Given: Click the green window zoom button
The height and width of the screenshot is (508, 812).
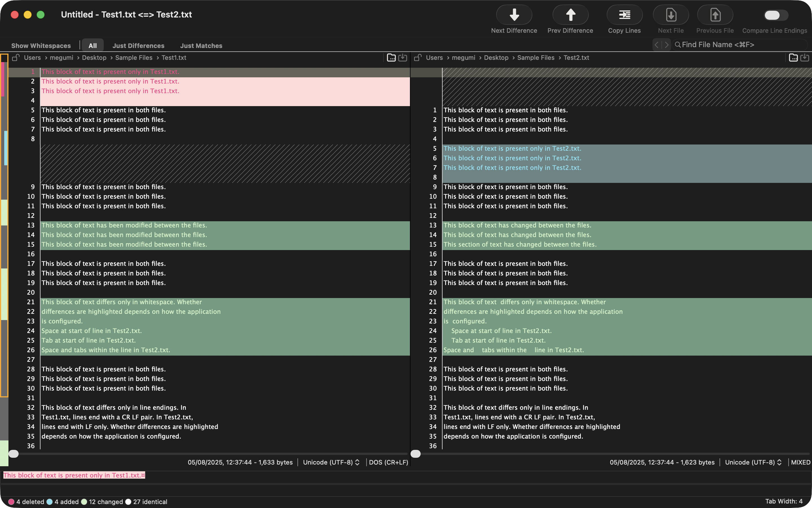Looking at the screenshot, I should pyautogui.click(x=41, y=14).
